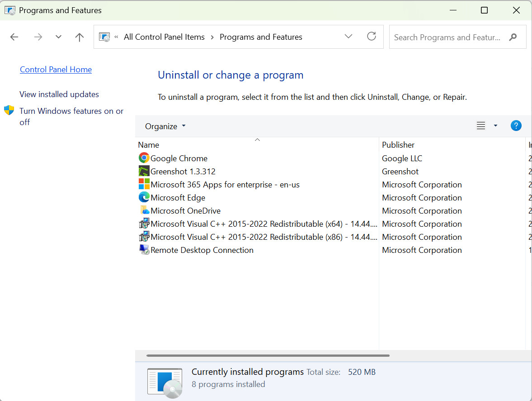Click Microsoft Corporation publisher for Microsoft Edge
The width and height of the screenshot is (532, 401).
(422, 198)
